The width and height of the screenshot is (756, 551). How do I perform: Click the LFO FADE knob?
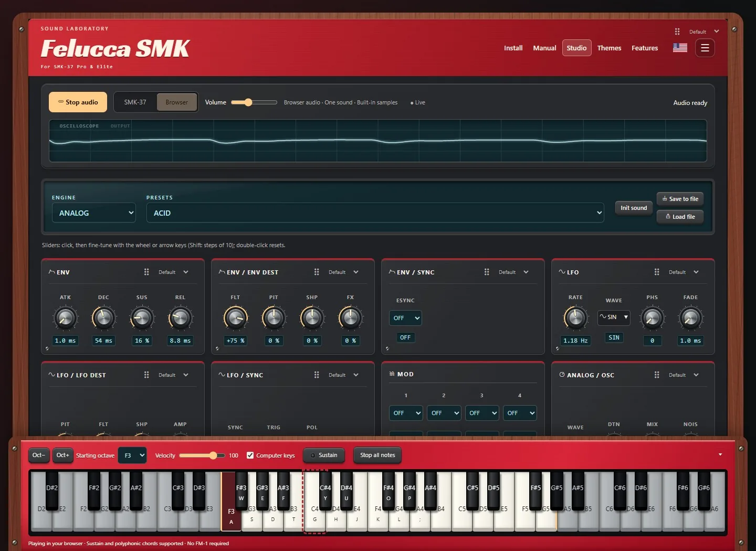(x=690, y=317)
